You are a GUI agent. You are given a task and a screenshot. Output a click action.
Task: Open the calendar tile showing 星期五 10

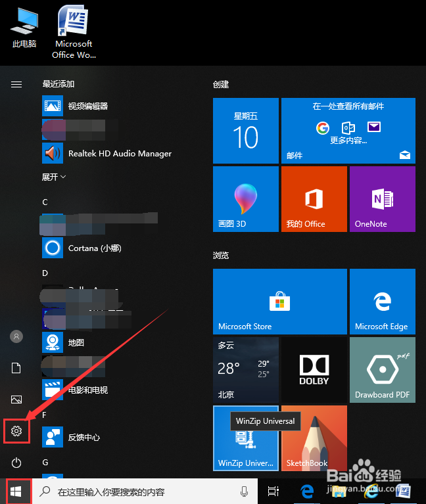pos(246,131)
